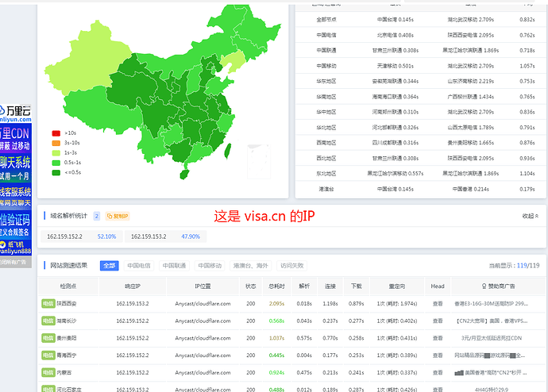Sort by the 总耗时 column header
Image resolution: width=548 pixels, height=392 pixels.
[x=277, y=286]
